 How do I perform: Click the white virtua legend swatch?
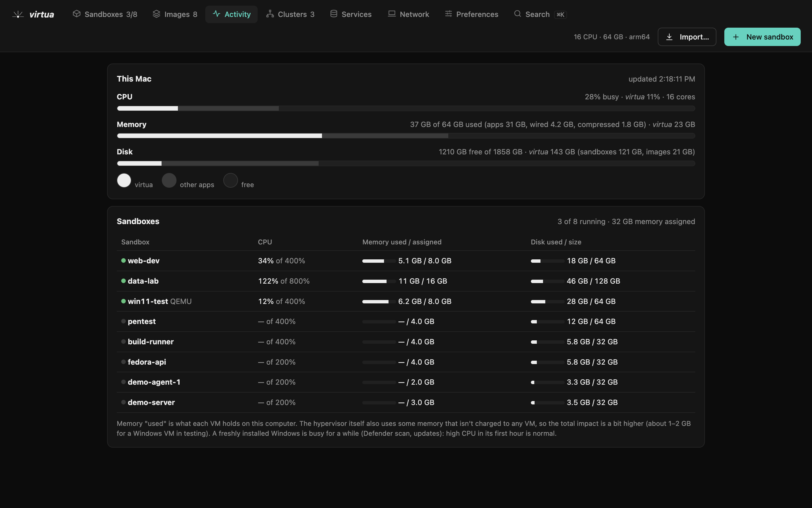point(124,180)
